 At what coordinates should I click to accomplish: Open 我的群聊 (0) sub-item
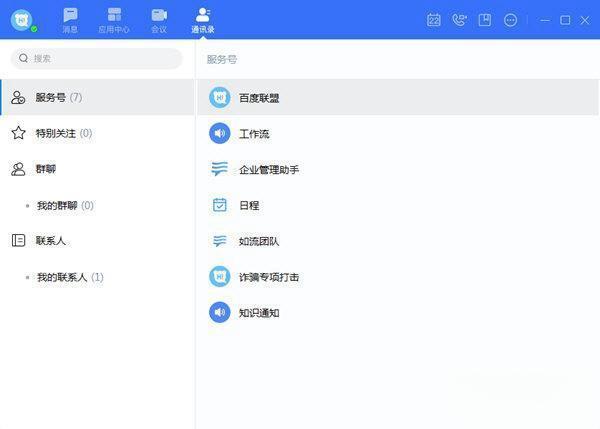coord(97,206)
